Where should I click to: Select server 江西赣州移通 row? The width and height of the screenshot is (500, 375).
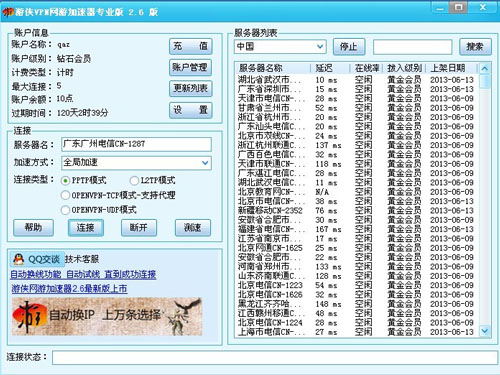[x=357, y=313]
